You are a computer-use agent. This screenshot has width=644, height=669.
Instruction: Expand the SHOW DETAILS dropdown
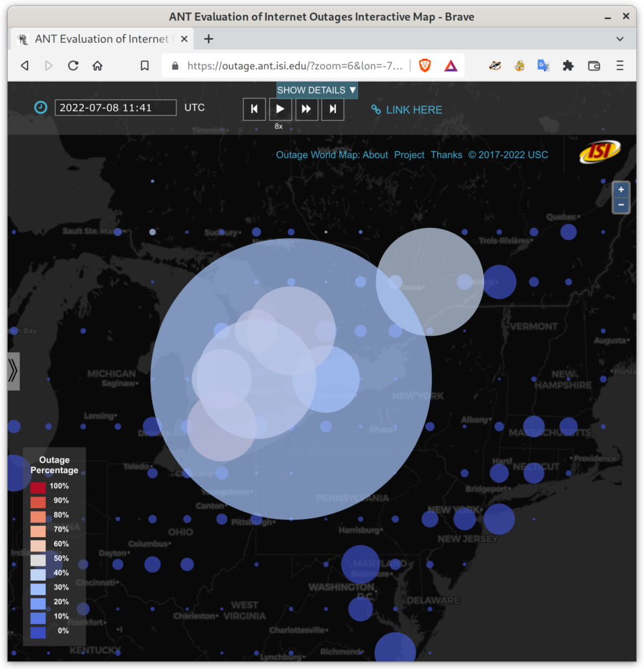coord(317,90)
